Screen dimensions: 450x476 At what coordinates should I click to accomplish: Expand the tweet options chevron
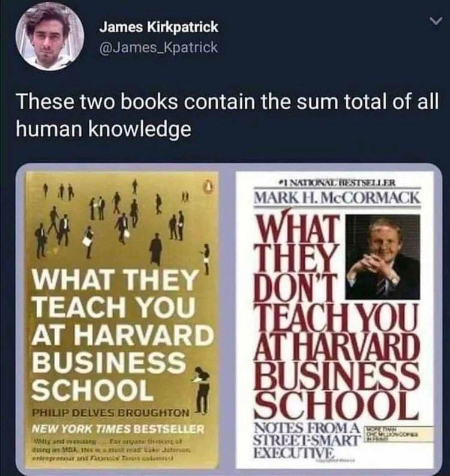point(435,22)
